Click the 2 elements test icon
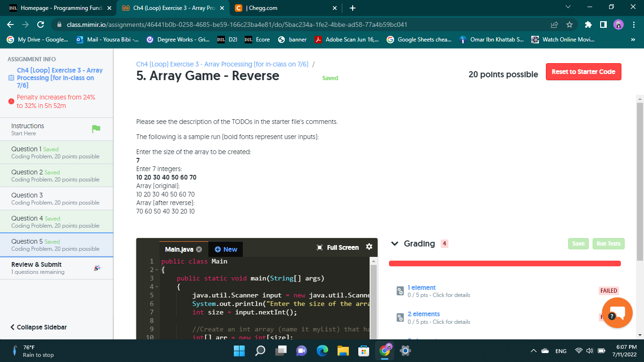The height and width of the screenshot is (362, 644). [x=400, y=317]
